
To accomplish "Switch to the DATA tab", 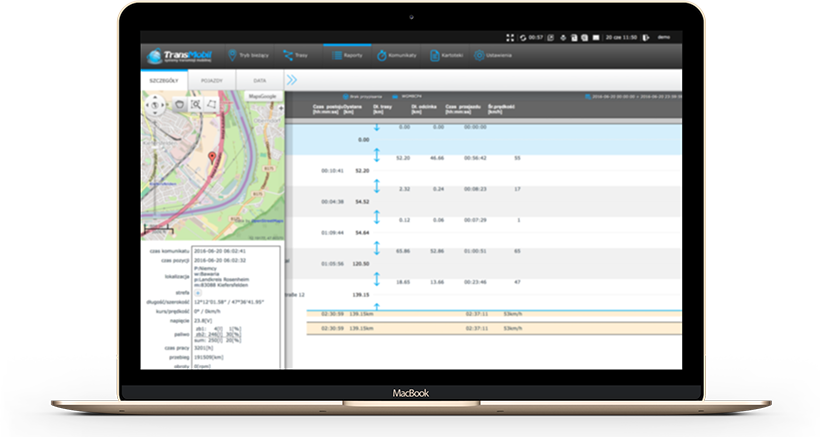I will (x=258, y=79).
